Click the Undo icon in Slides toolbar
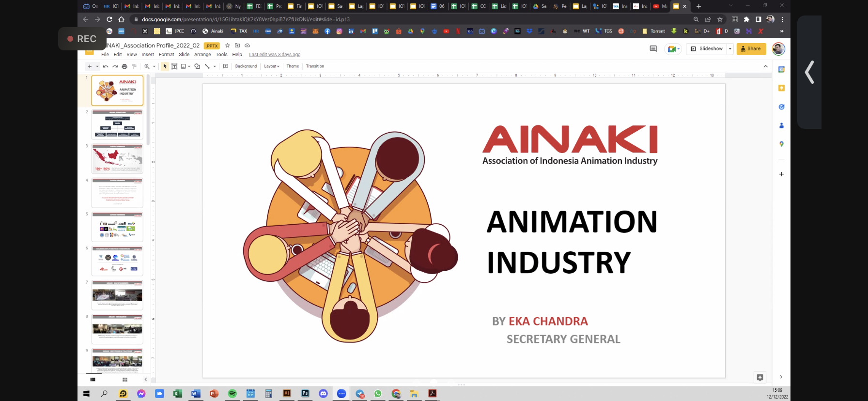This screenshot has height=401, width=868. click(106, 66)
